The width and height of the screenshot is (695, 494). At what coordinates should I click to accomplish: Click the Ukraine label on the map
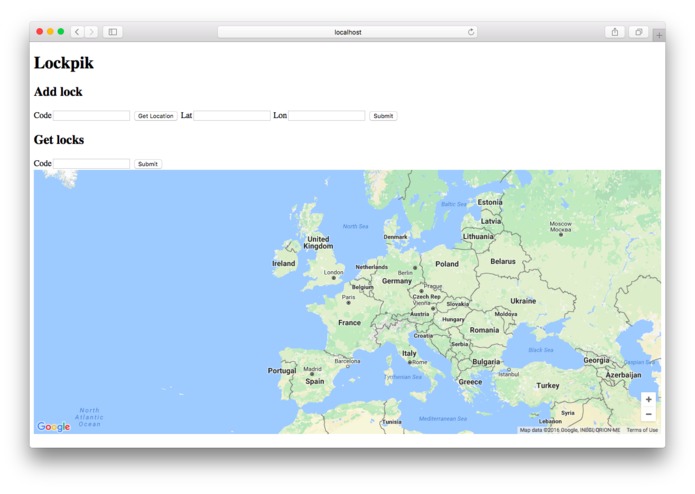523,301
